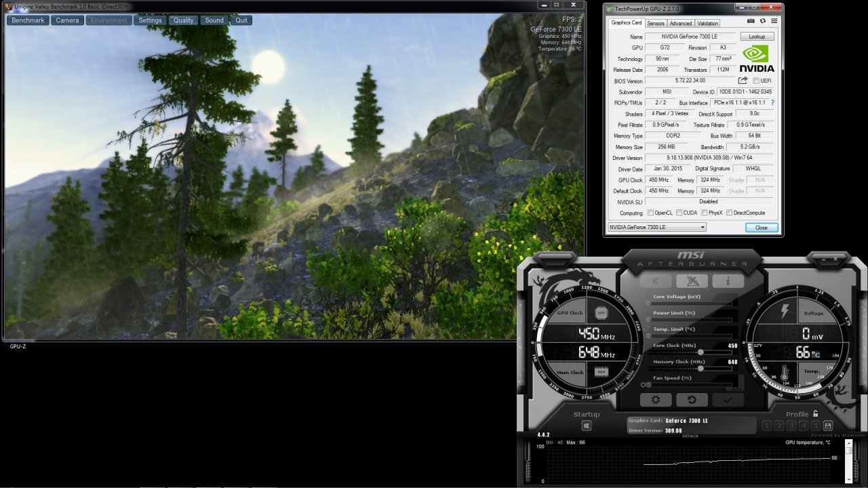Switch to the Validation tab
This screenshot has height=488, width=868.
pyautogui.click(x=707, y=23)
